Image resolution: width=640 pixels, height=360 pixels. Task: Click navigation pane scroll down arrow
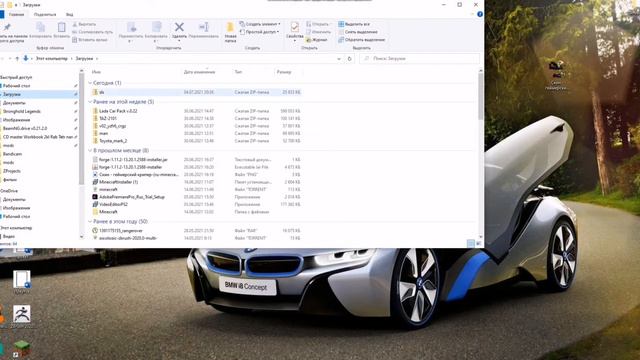tap(81, 237)
